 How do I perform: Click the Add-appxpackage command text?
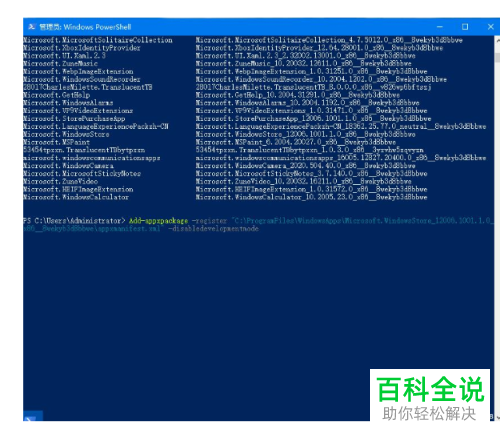158,221
